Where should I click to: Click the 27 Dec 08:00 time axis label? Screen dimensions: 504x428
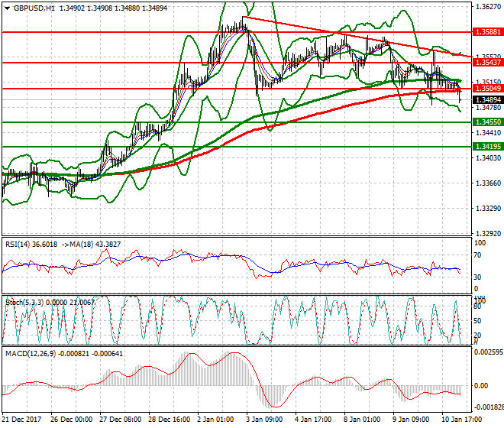120,420
